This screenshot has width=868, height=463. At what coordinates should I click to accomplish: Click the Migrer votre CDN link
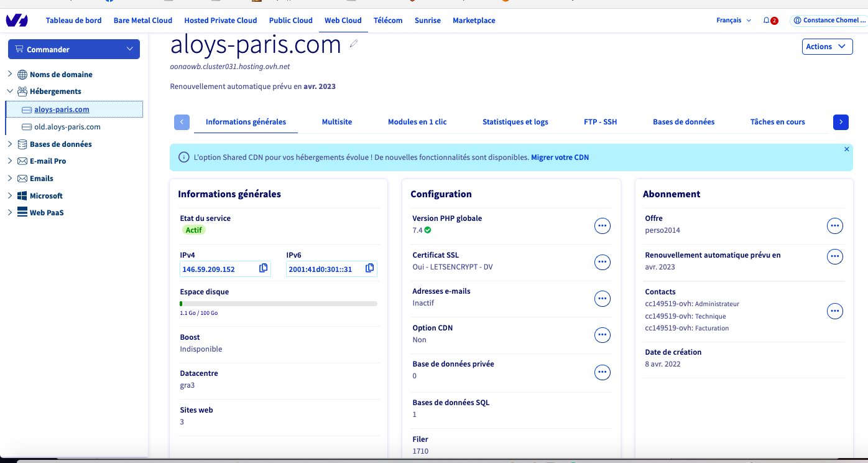pos(560,157)
